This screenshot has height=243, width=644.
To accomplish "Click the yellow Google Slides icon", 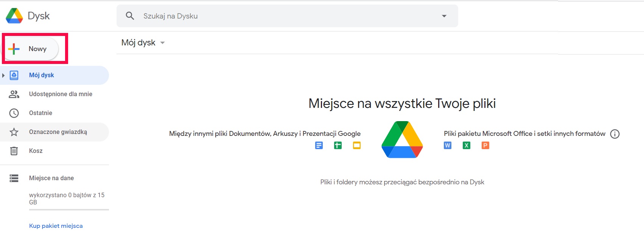I will tap(357, 145).
